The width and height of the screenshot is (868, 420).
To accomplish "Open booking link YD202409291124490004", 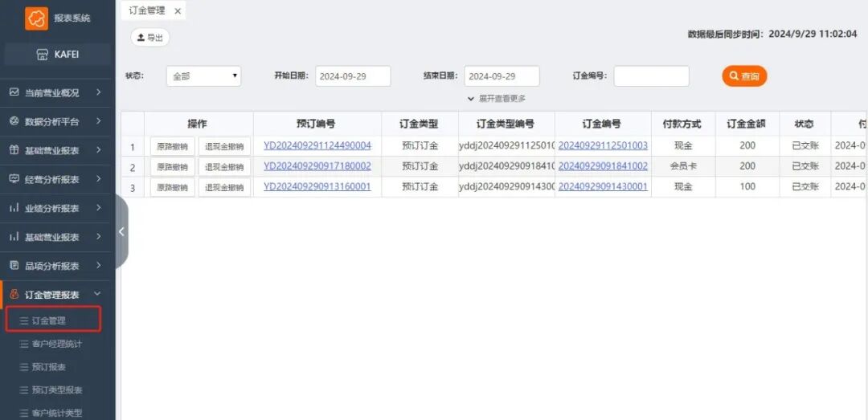I will (x=317, y=145).
